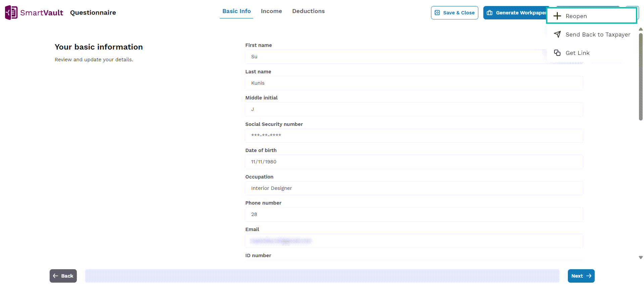This screenshot has width=644, height=291.
Task: Click the Occupation field showing Interior Designer
Action: coord(414,188)
